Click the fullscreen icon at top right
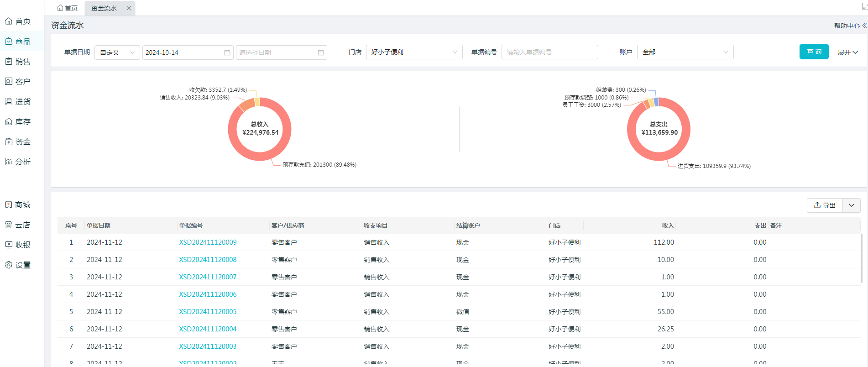The width and height of the screenshot is (868, 367). 865,6
